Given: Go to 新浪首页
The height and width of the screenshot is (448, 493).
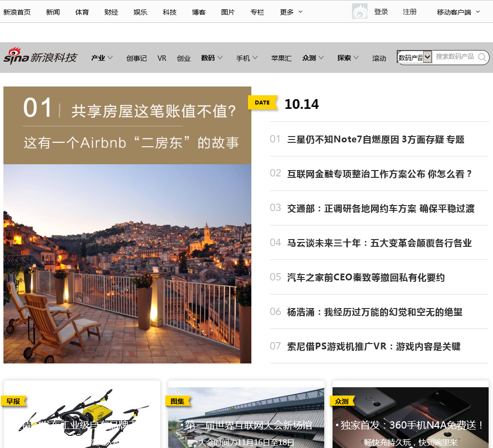Looking at the screenshot, I should tap(17, 12).
